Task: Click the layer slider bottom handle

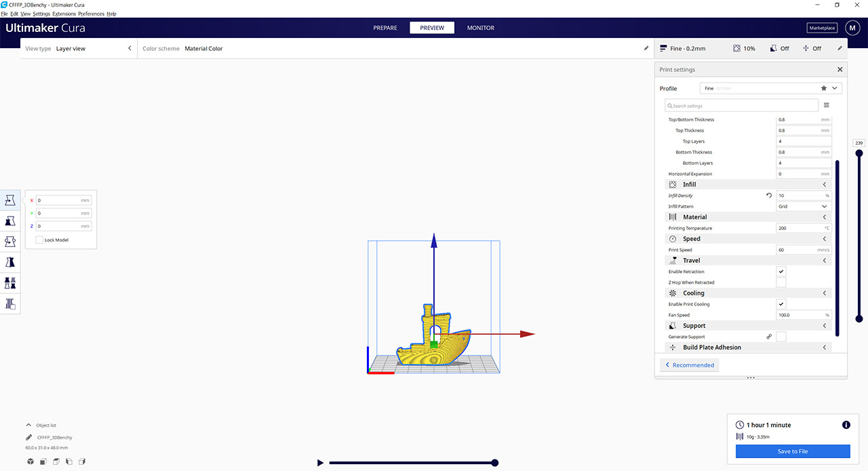Action: [859, 318]
